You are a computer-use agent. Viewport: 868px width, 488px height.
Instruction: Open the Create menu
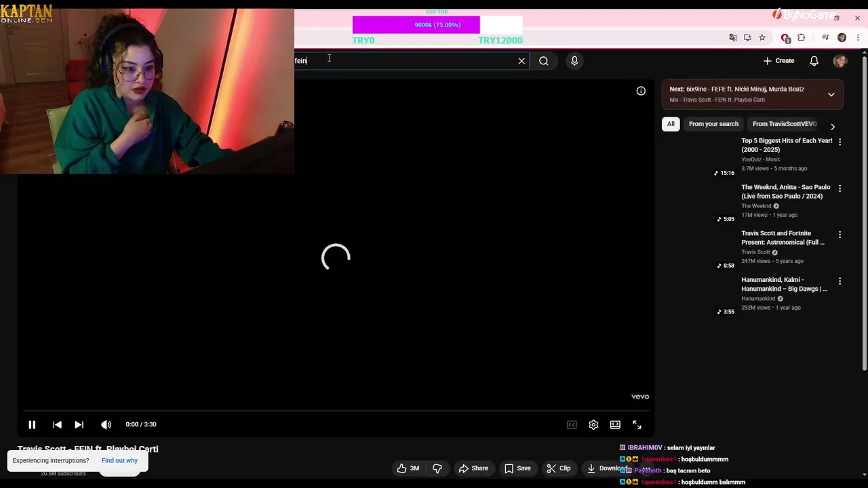[x=778, y=61]
